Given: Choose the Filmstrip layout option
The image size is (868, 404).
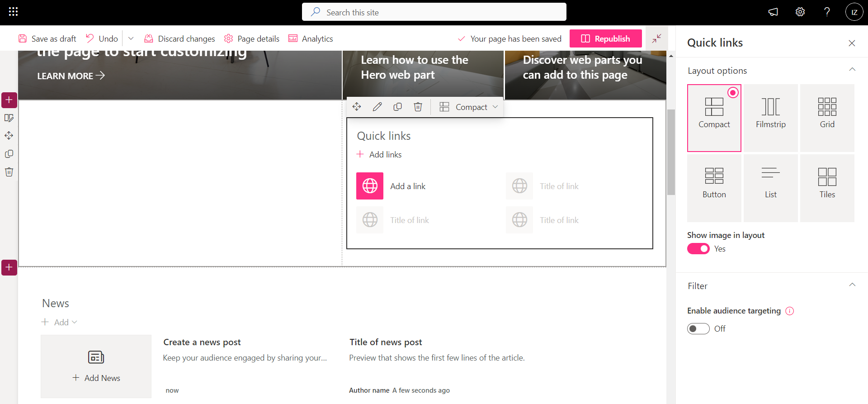Looking at the screenshot, I should [x=770, y=118].
